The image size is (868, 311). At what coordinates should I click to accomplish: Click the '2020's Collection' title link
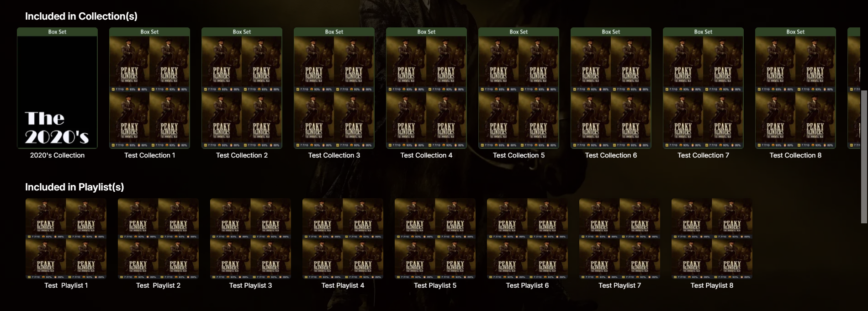point(57,155)
